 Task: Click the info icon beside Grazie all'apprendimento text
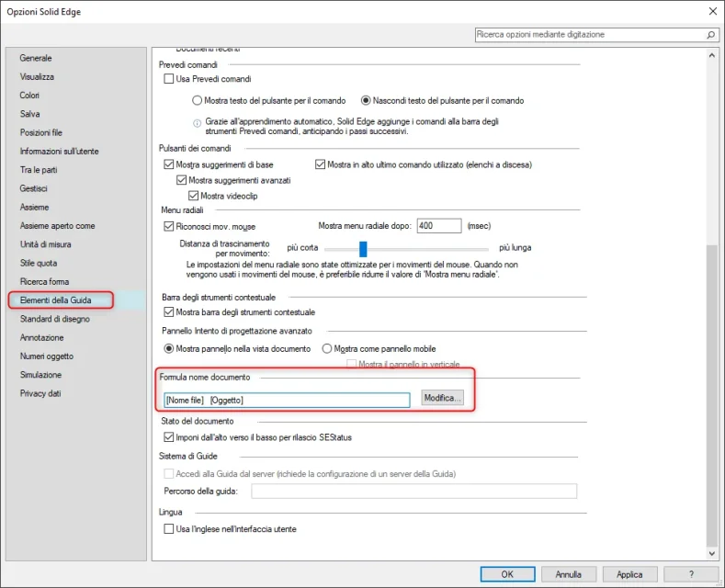click(x=197, y=123)
